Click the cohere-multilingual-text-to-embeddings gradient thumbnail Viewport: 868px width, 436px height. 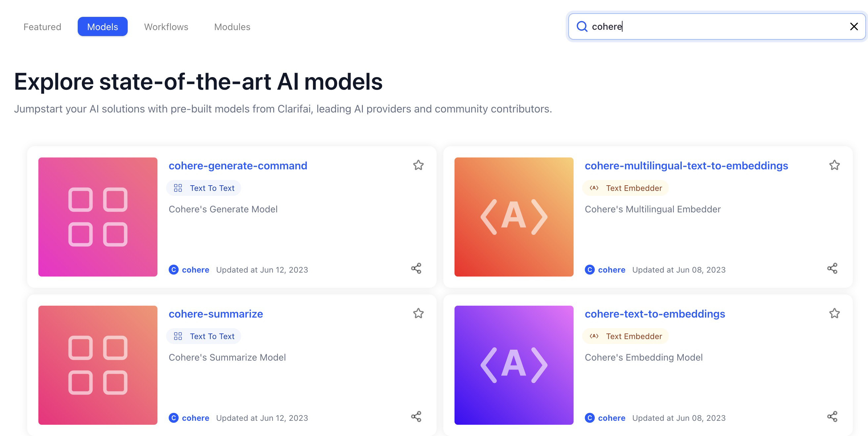click(x=513, y=217)
